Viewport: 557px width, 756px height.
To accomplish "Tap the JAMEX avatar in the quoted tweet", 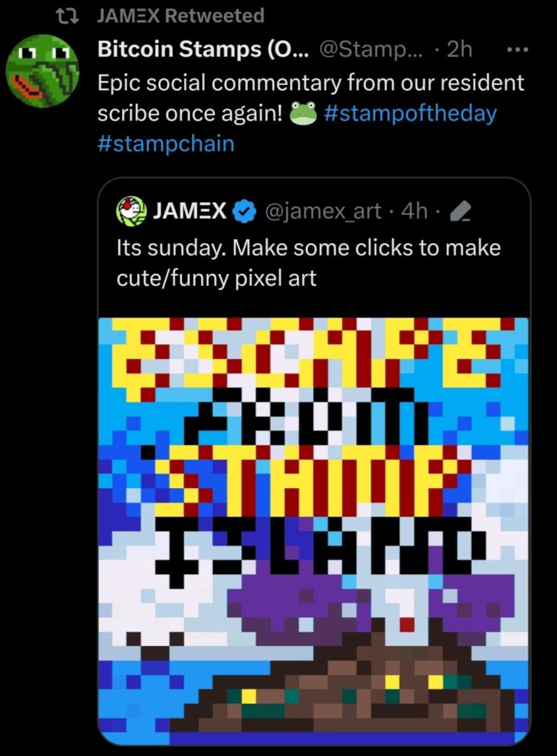I will [x=131, y=211].
